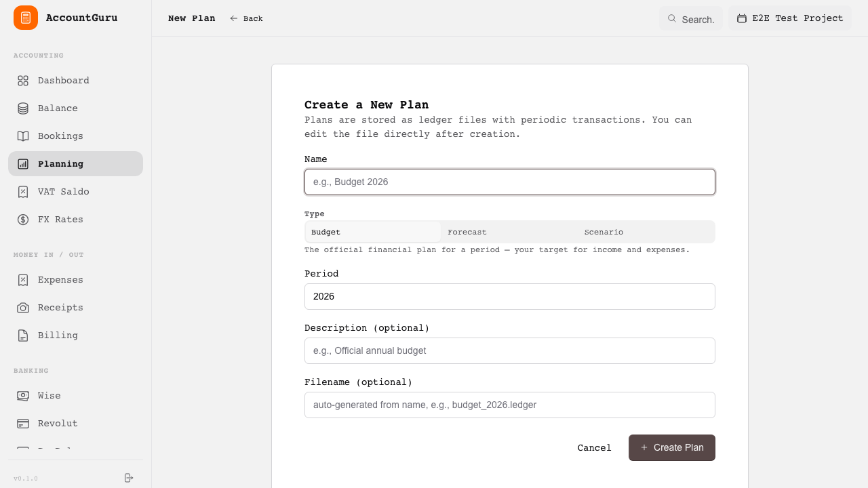This screenshot has height=488, width=868.
Task: Click the AccountGuru logo icon
Action: click(26, 18)
